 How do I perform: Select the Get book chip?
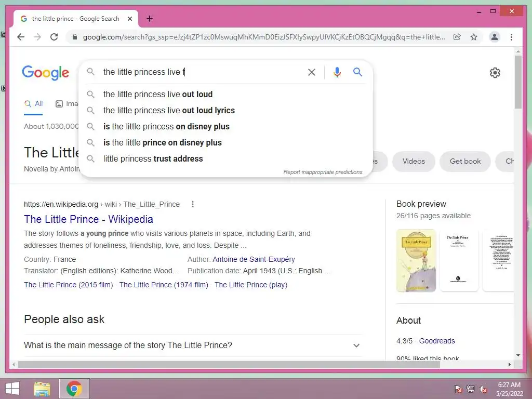(465, 162)
